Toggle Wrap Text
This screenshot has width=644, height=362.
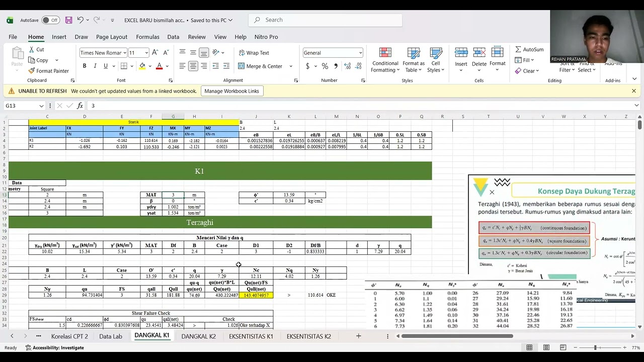click(254, 53)
